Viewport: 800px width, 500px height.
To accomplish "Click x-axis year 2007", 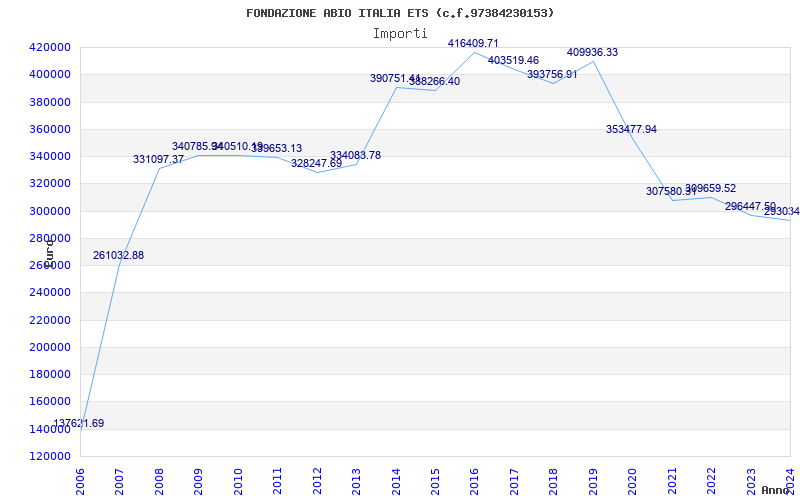I will pos(119,482).
